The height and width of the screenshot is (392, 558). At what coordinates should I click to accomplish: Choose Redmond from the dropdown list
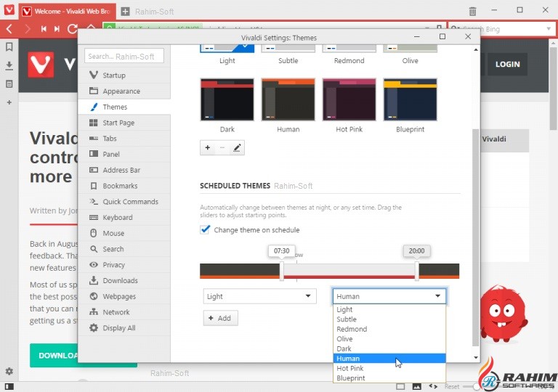(389, 329)
